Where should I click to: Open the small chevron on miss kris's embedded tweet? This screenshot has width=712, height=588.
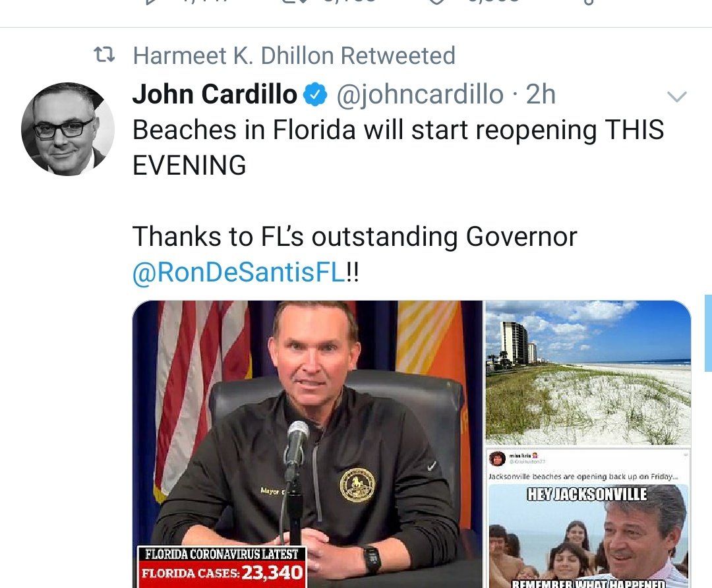pos(685,454)
